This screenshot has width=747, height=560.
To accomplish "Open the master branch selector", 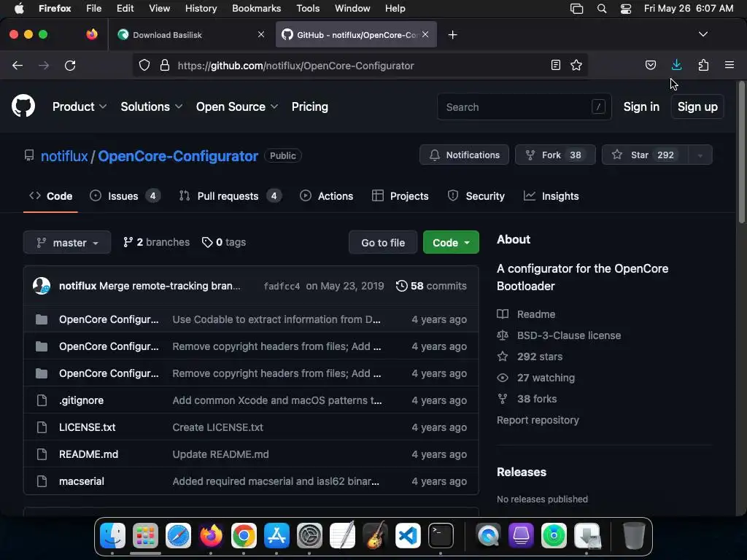I will (x=67, y=242).
